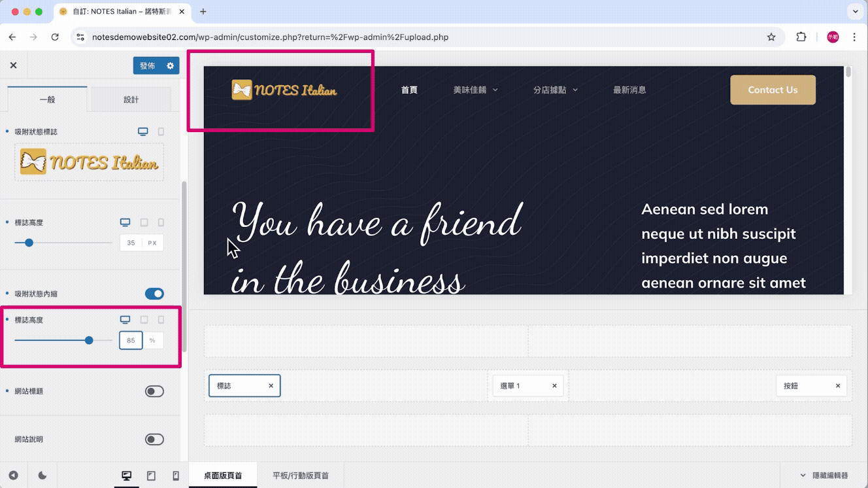The height and width of the screenshot is (488, 868).
Task: Switch to mobile preview device icon
Action: 175,476
